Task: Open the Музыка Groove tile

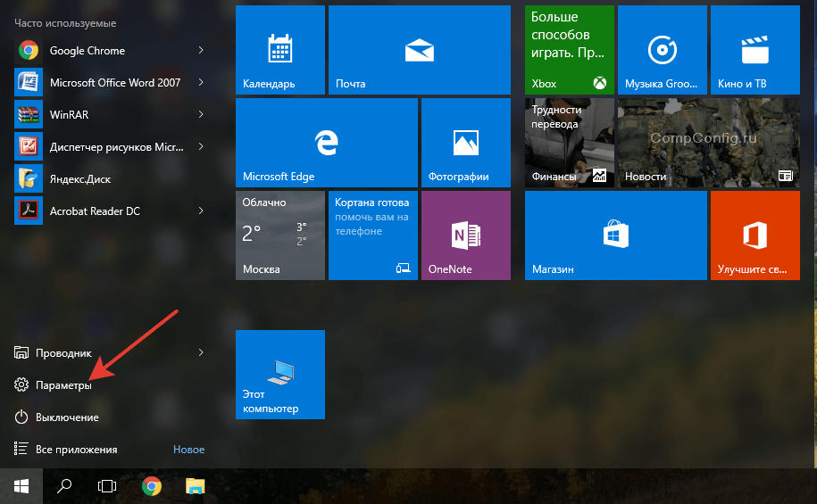Action: (x=663, y=50)
